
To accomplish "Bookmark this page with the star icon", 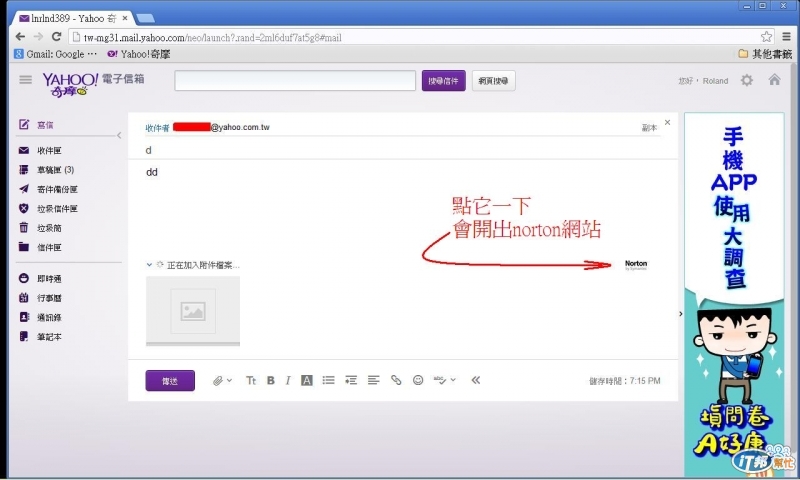I will (x=766, y=37).
